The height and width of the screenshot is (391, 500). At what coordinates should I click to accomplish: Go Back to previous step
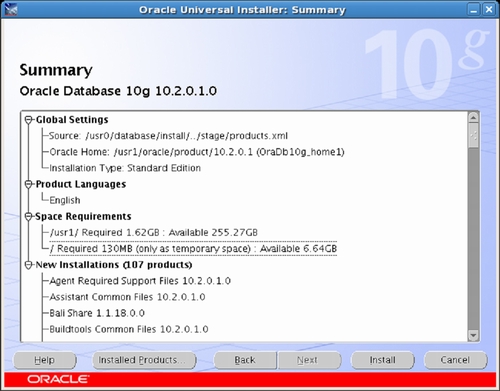pyautogui.click(x=245, y=360)
